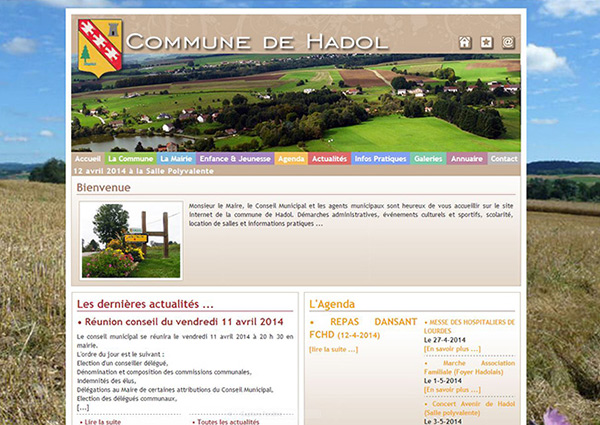Open the Marche Association Familiale event
Screen dimensions: 600x425
tap(469, 367)
